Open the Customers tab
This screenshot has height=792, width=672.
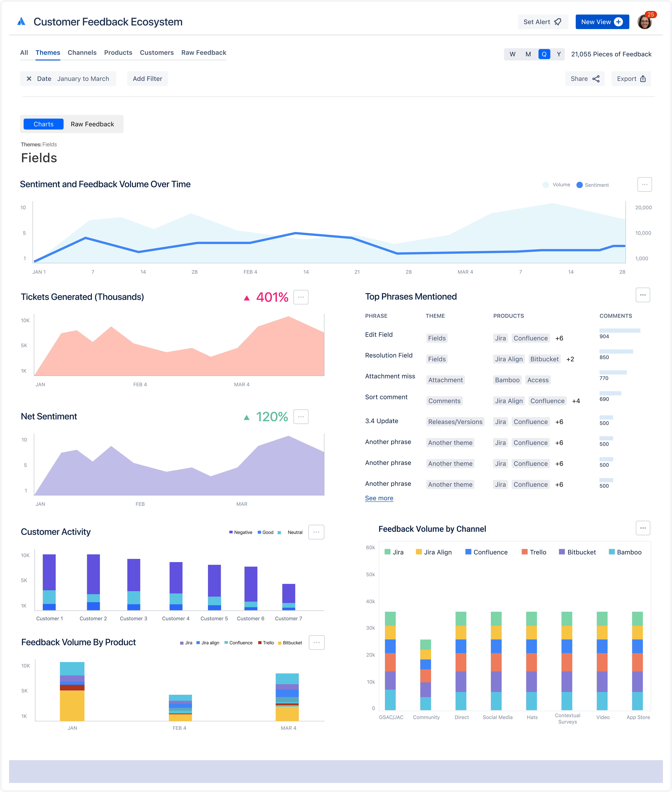[x=157, y=53]
